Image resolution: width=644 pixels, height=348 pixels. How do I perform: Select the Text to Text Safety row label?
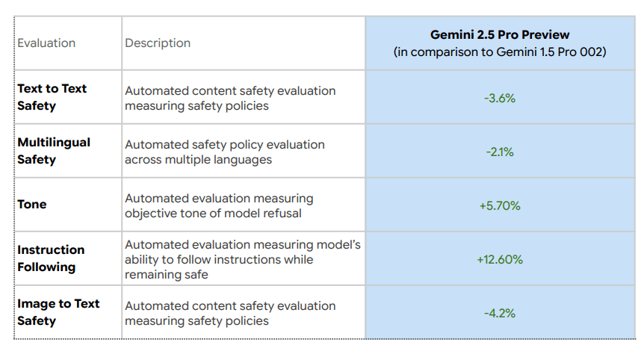click(x=52, y=97)
